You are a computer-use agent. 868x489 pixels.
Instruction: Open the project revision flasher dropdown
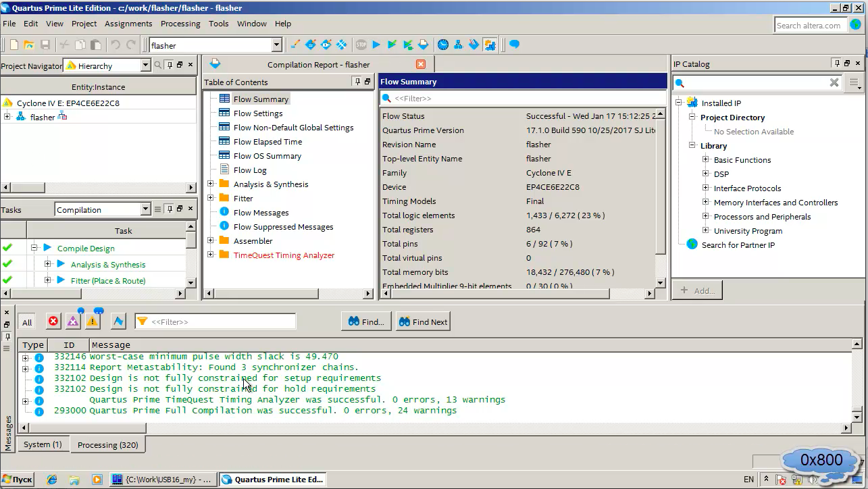point(276,45)
